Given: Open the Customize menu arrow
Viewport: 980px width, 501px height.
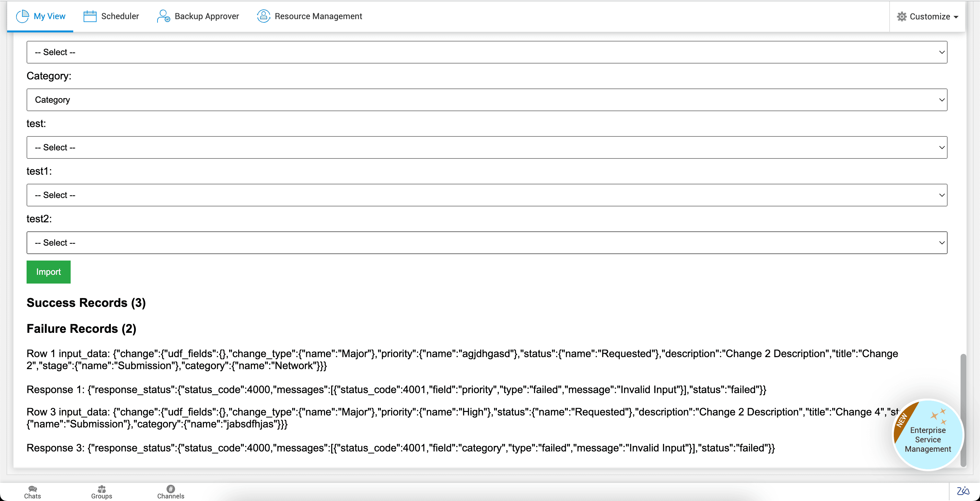Looking at the screenshot, I should click(x=956, y=17).
